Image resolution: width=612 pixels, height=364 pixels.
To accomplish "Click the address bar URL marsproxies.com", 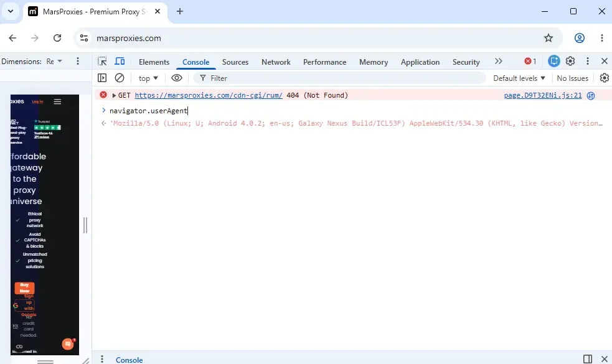I will (128, 38).
